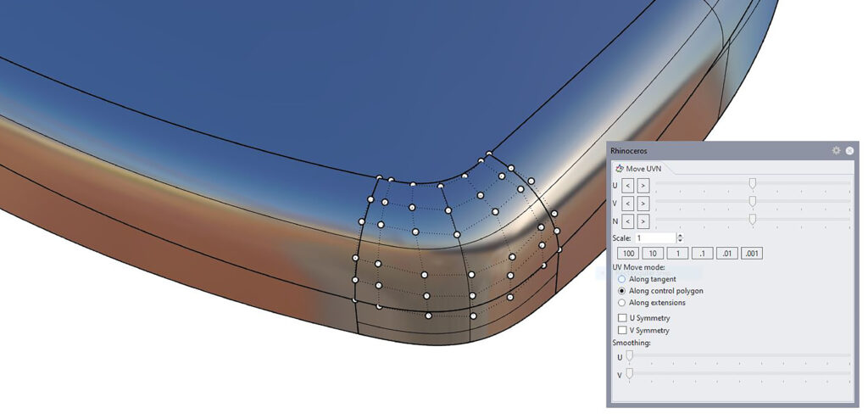Screen dimensions: 868x419
Task: Focus the Scale input field
Action: click(655, 237)
